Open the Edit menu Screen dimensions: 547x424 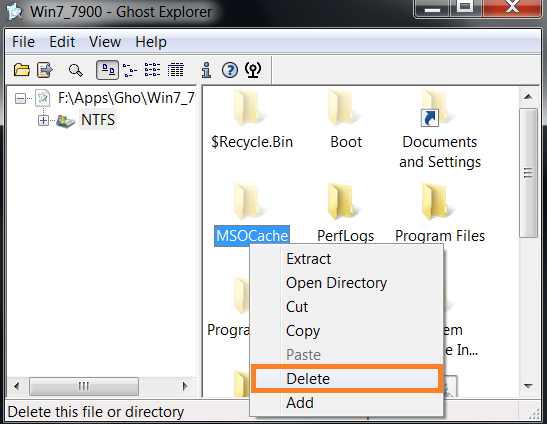[x=62, y=42]
